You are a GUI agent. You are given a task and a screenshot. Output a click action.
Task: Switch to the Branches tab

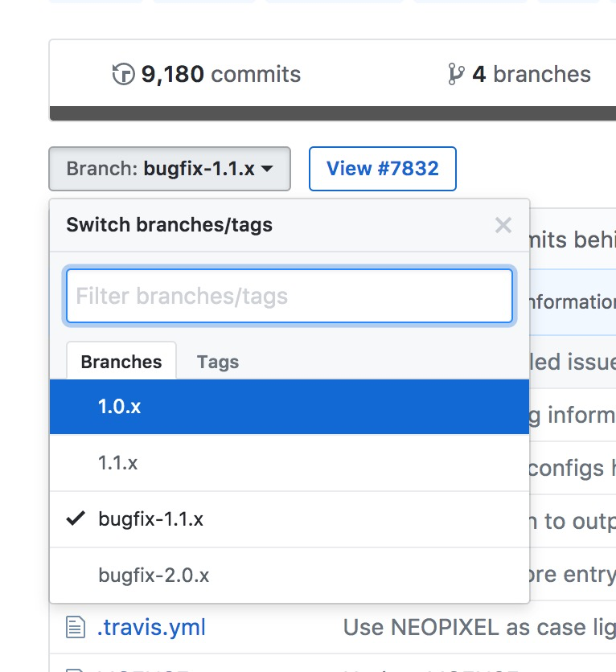point(121,361)
